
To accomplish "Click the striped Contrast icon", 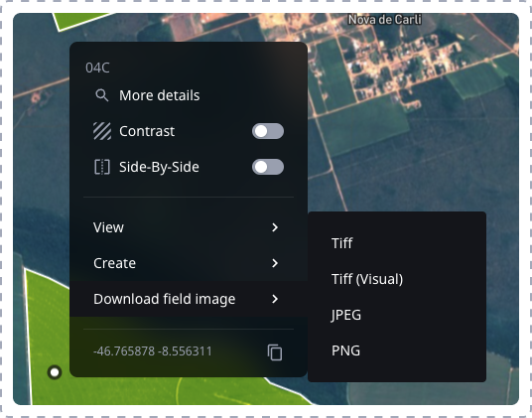I will coord(102,131).
